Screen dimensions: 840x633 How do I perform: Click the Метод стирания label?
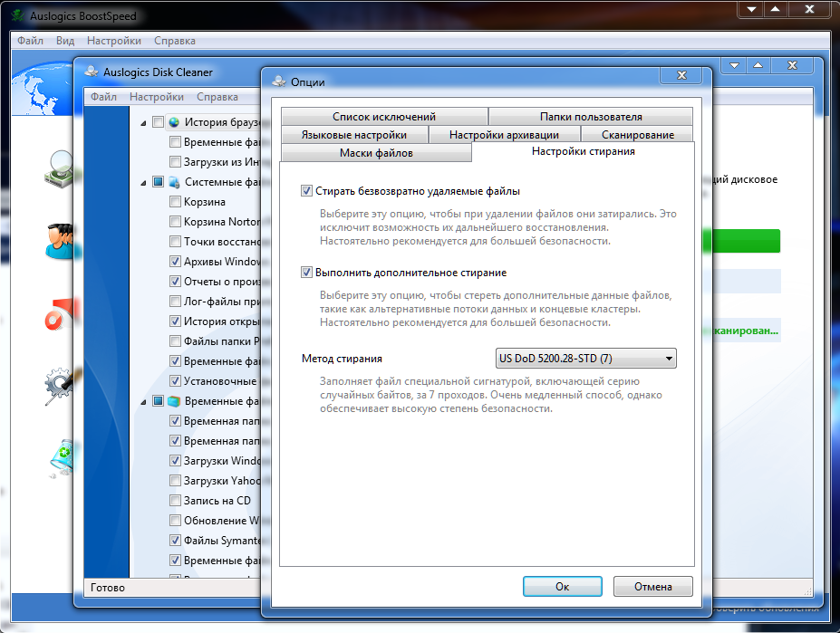342,359
